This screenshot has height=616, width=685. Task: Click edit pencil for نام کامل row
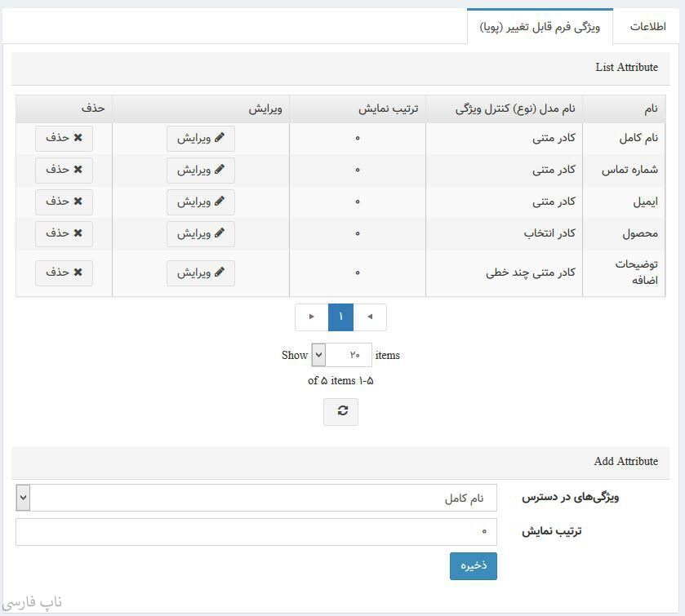tap(201, 139)
